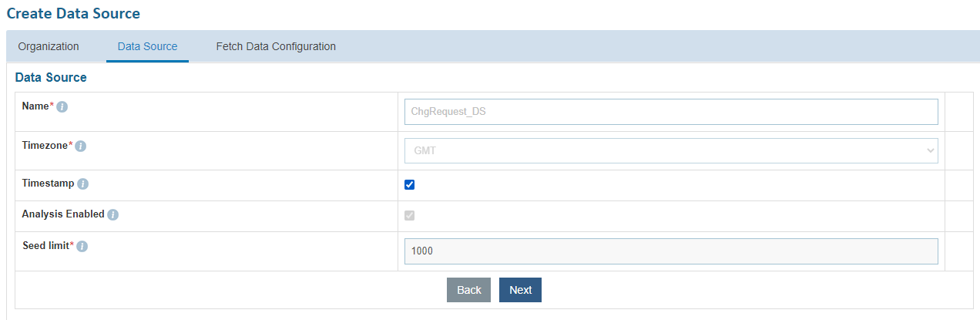Open the Fetch Data Configuration tab
This screenshot has width=980, height=320.
(276, 46)
